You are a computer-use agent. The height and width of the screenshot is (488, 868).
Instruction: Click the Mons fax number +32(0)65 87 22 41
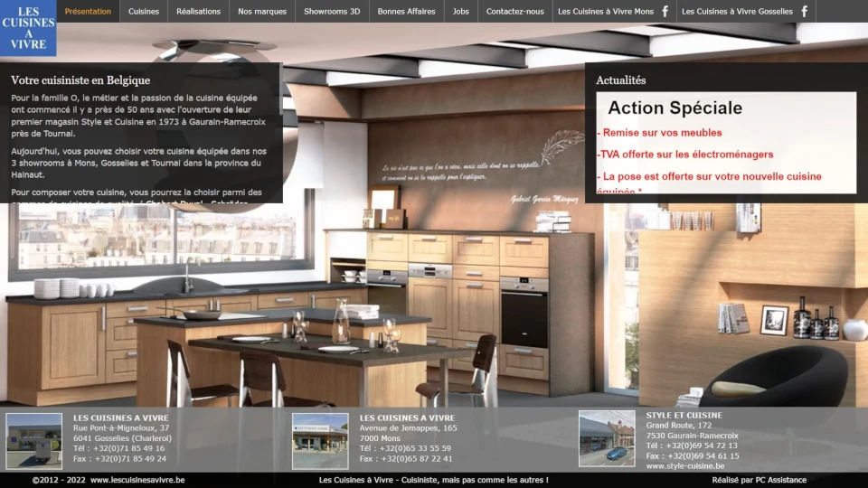(x=416, y=459)
